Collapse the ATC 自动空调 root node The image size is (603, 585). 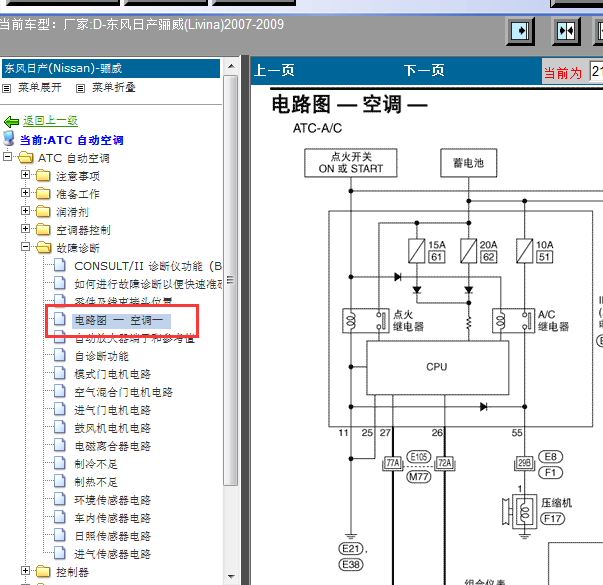coord(7,157)
